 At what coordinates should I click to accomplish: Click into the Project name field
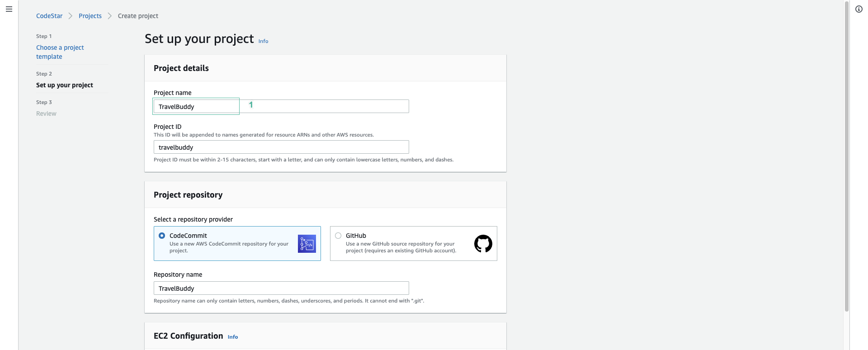[281, 106]
